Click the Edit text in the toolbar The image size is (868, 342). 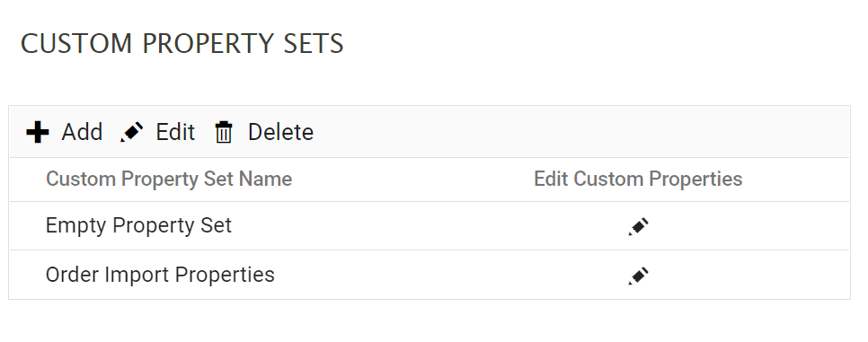tap(175, 132)
